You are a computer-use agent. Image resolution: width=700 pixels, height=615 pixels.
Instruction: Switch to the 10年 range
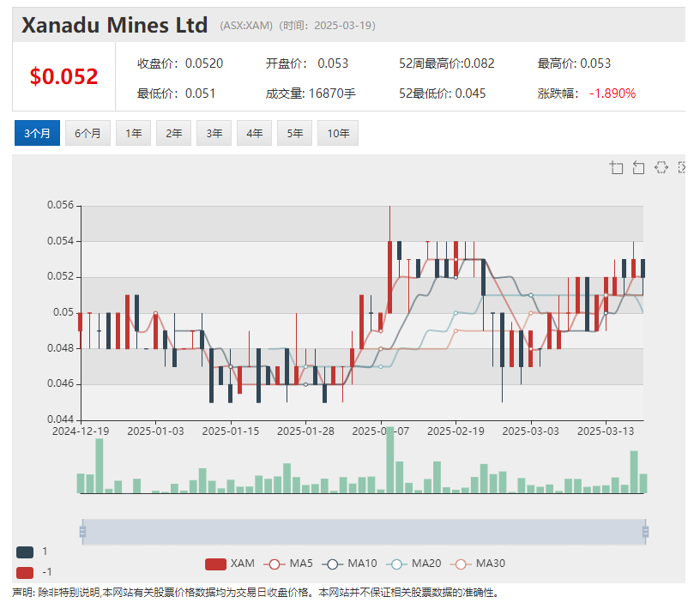click(338, 133)
